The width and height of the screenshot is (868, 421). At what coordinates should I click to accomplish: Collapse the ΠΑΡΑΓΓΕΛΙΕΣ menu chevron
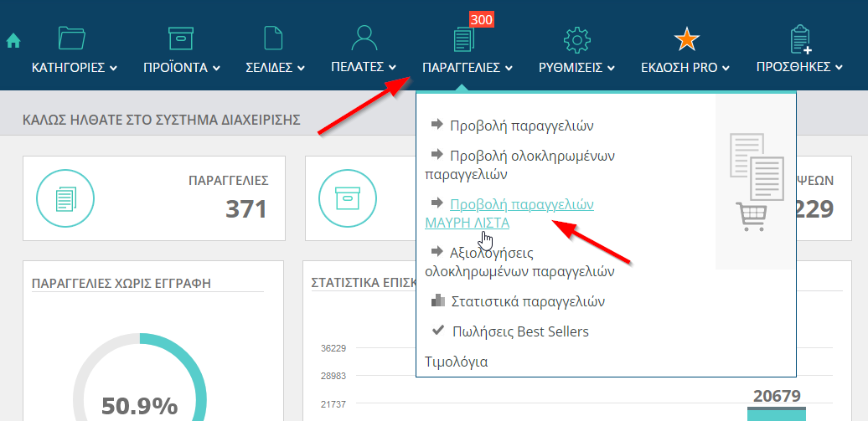click(x=509, y=68)
